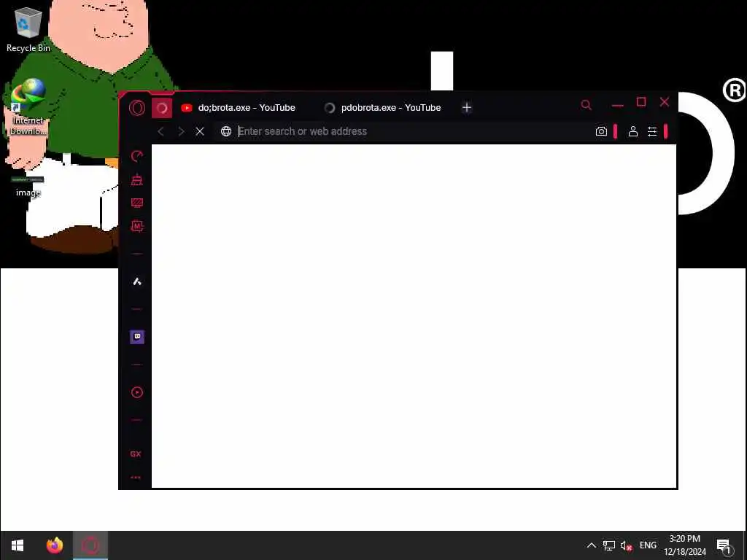Minimize the Opera GX window

click(x=618, y=105)
